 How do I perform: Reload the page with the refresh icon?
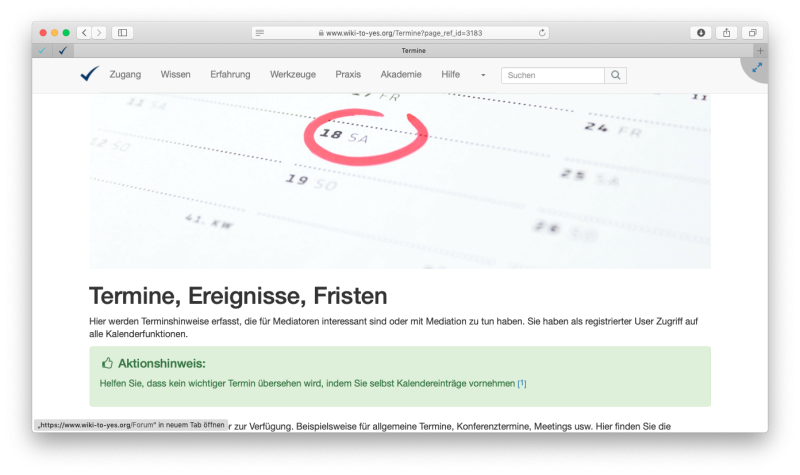tap(542, 33)
